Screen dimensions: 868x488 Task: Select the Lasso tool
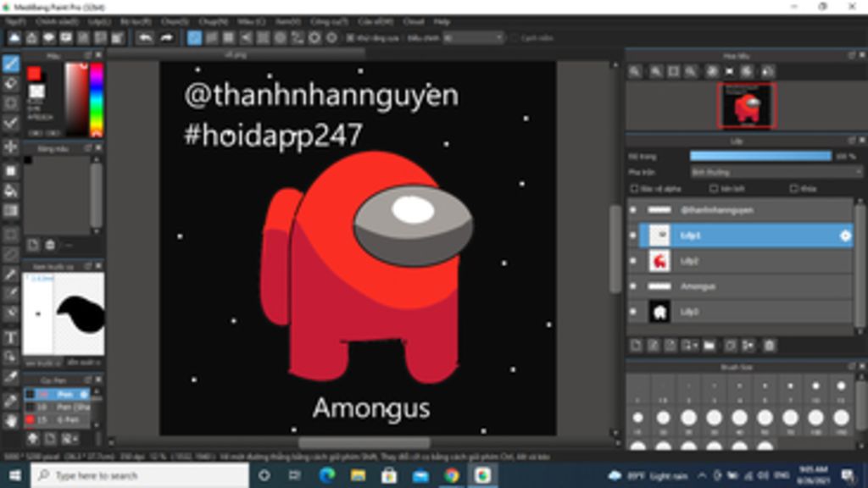(10, 254)
